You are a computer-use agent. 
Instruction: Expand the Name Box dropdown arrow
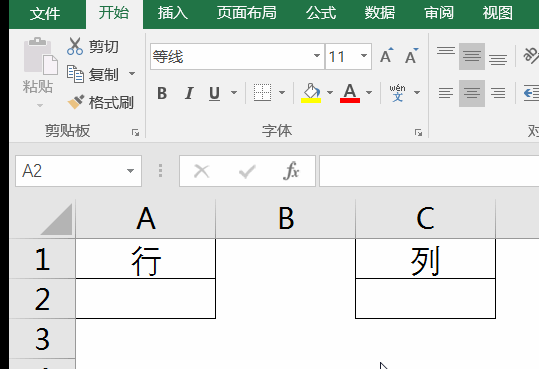pos(130,171)
